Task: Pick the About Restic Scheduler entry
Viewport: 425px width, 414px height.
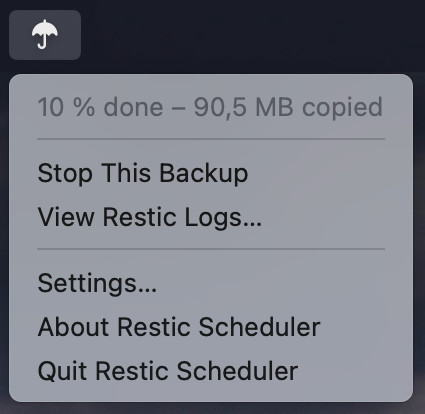Action: (211, 327)
